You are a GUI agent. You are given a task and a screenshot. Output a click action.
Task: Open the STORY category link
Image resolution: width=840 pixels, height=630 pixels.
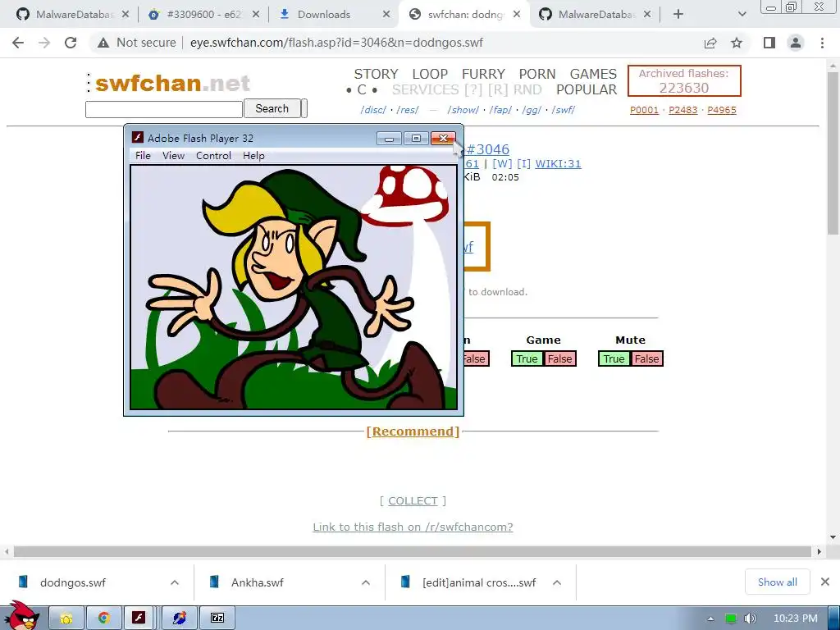tap(376, 74)
